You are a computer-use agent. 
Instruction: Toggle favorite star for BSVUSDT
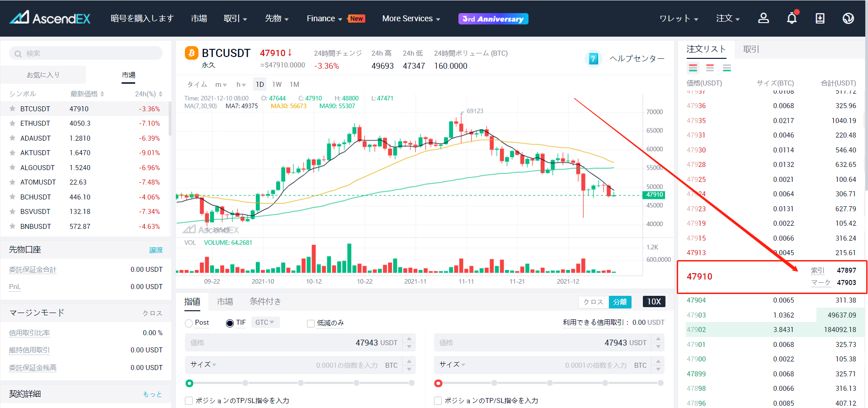click(12, 211)
